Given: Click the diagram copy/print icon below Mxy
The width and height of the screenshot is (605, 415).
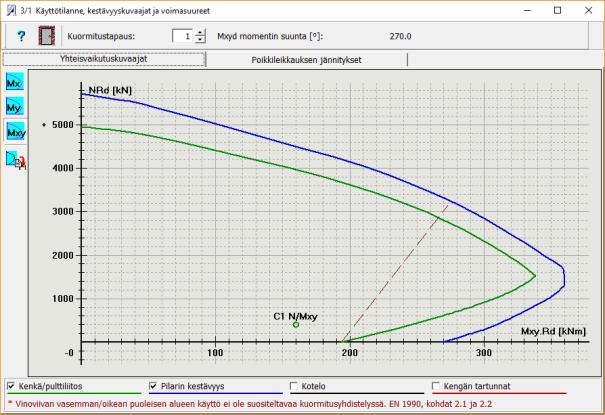Looking at the screenshot, I should [x=16, y=160].
